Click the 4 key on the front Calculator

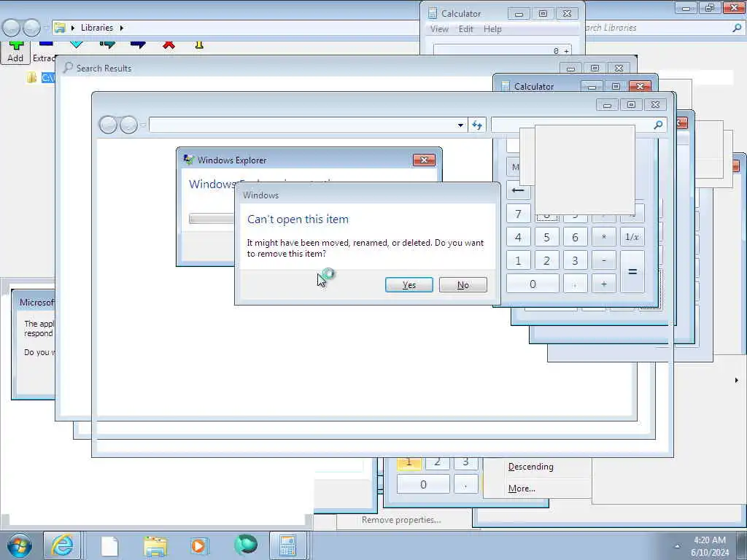518,237
